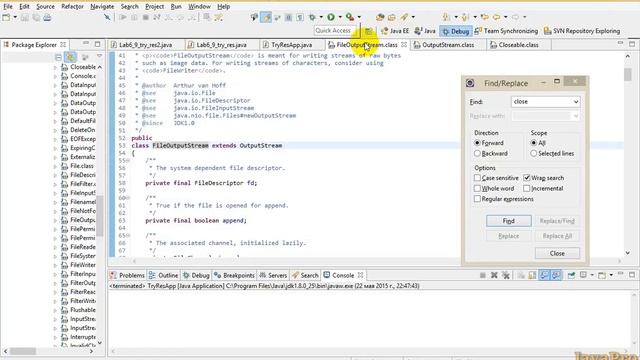Click Remove All Terminated Launches icon in Console

[x=506, y=275]
